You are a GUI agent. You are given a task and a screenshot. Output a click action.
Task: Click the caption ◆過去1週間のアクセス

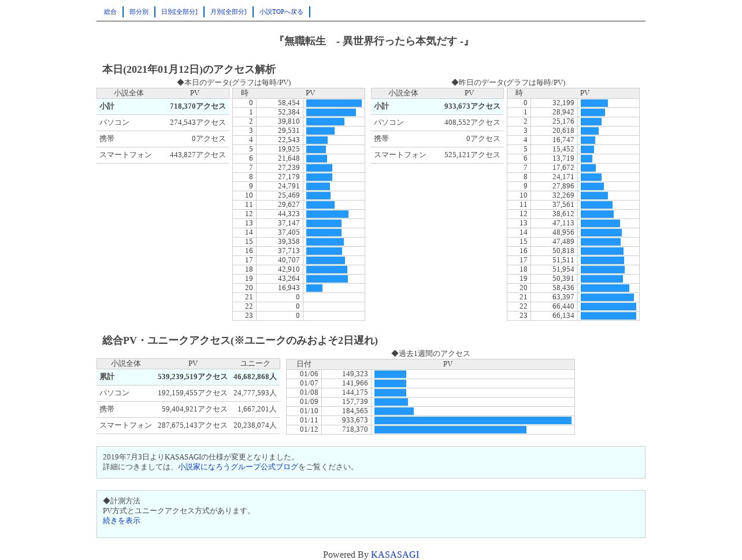click(x=431, y=354)
